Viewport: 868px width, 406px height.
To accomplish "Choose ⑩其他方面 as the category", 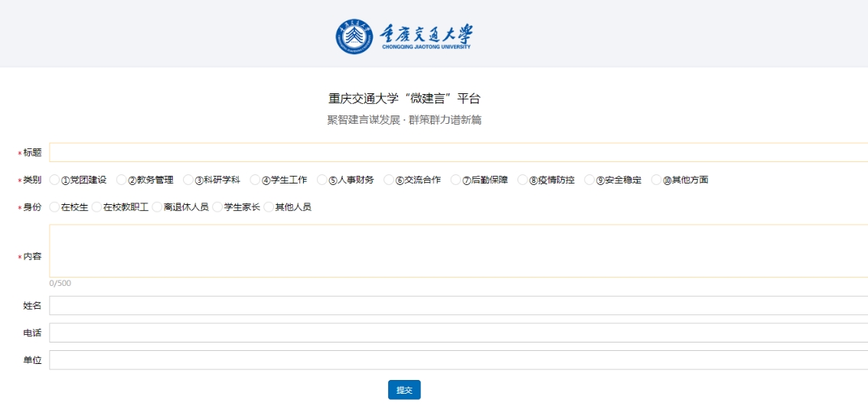I will (x=657, y=180).
